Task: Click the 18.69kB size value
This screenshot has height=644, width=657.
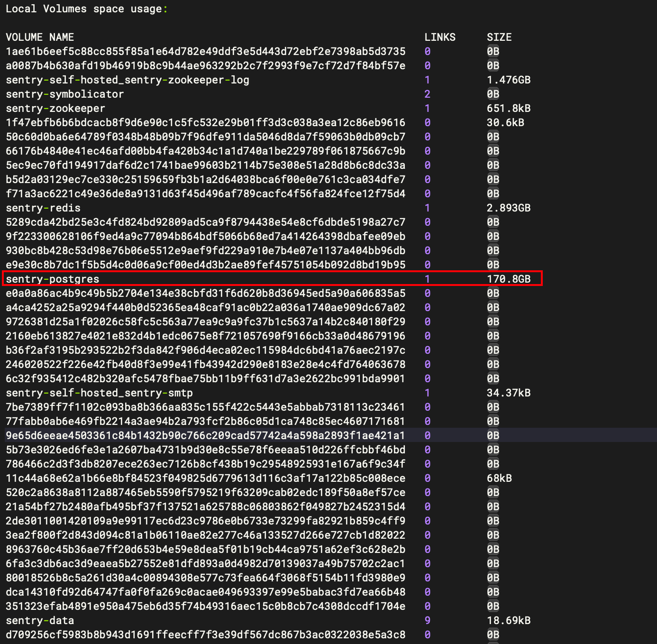Action: pyautogui.click(x=509, y=620)
